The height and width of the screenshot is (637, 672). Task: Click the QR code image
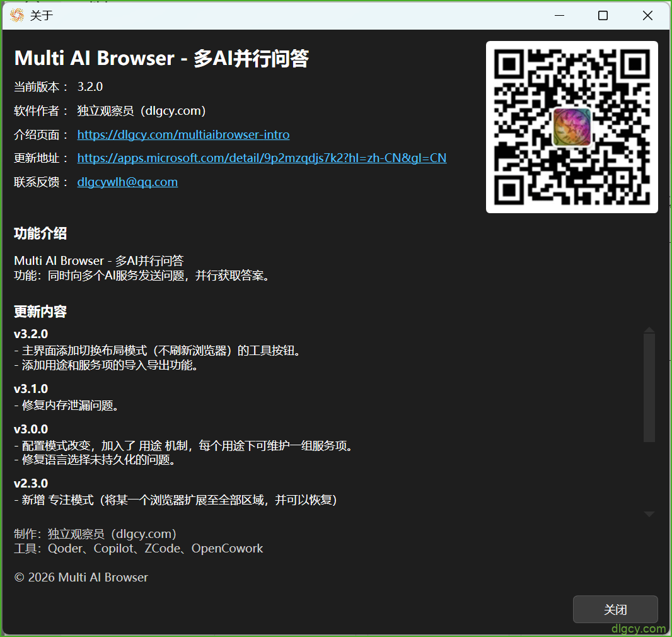click(x=572, y=127)
